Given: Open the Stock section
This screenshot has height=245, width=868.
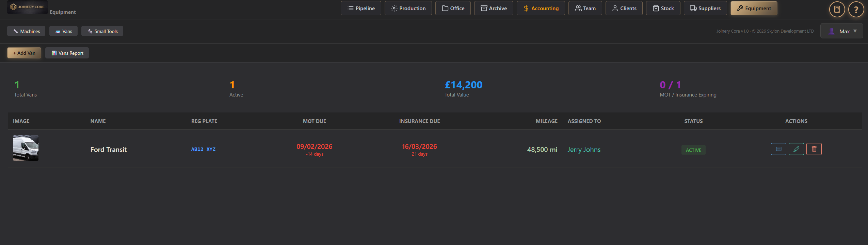Looking at the screenshot, I should coord(663,8).
